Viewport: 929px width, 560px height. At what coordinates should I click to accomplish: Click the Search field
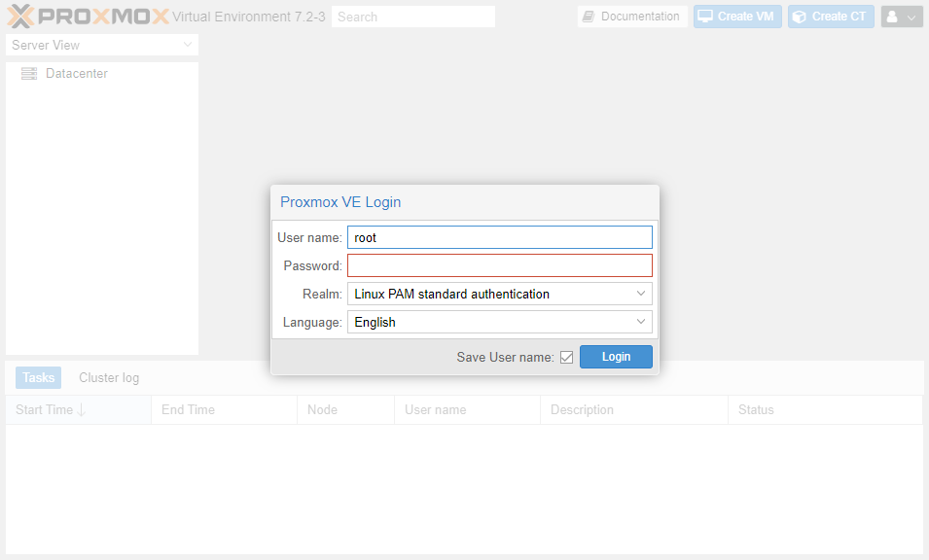[412, 17]
